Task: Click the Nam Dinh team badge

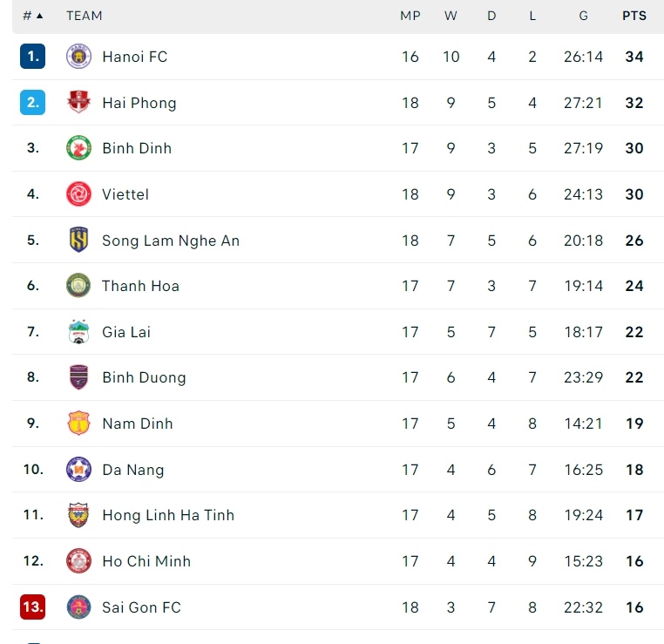Action: [x=79, y=424]
